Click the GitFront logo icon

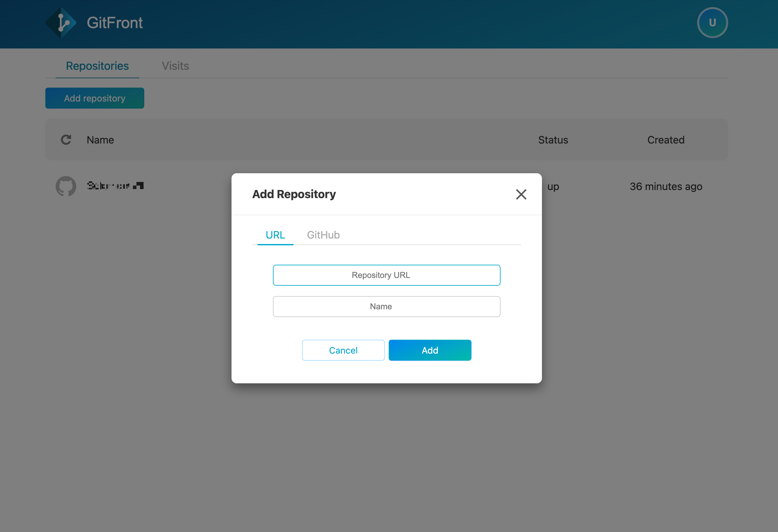(61, 23)
